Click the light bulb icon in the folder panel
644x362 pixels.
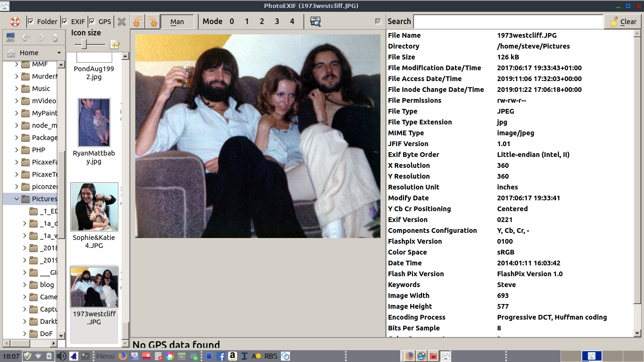[55, 37]
